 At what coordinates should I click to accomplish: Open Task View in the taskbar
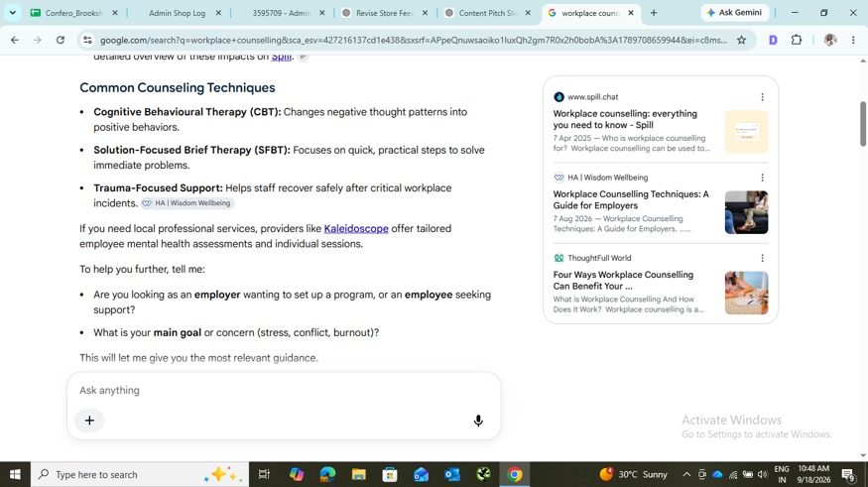pyautogui.click(x=264, y=474)
